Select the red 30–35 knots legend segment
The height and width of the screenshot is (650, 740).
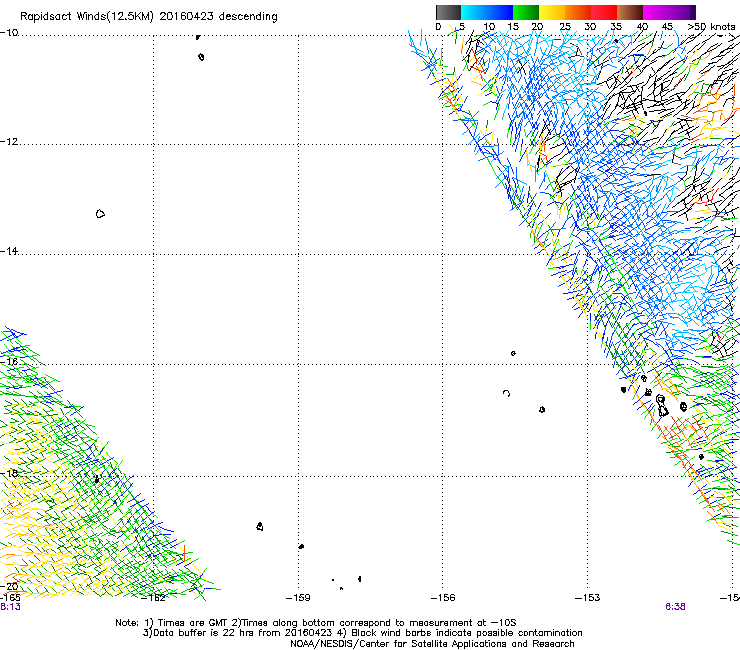click(x=604, y=12)
